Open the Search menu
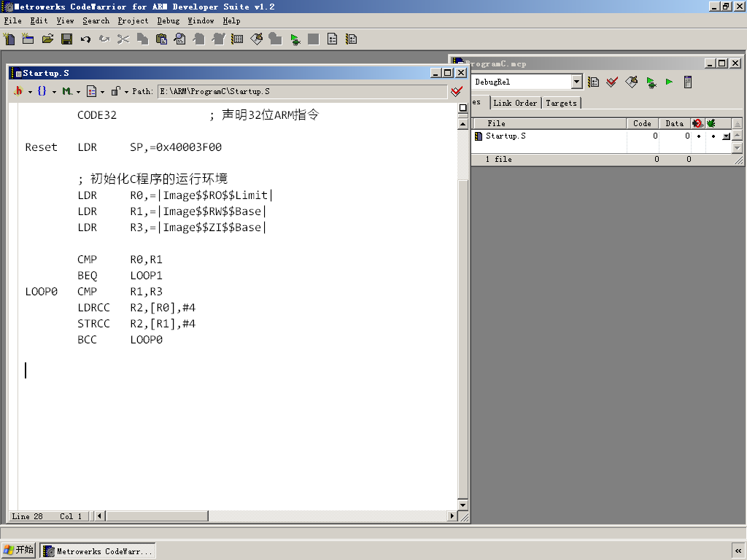Screen dimensions: 747x560 (96, 21)
